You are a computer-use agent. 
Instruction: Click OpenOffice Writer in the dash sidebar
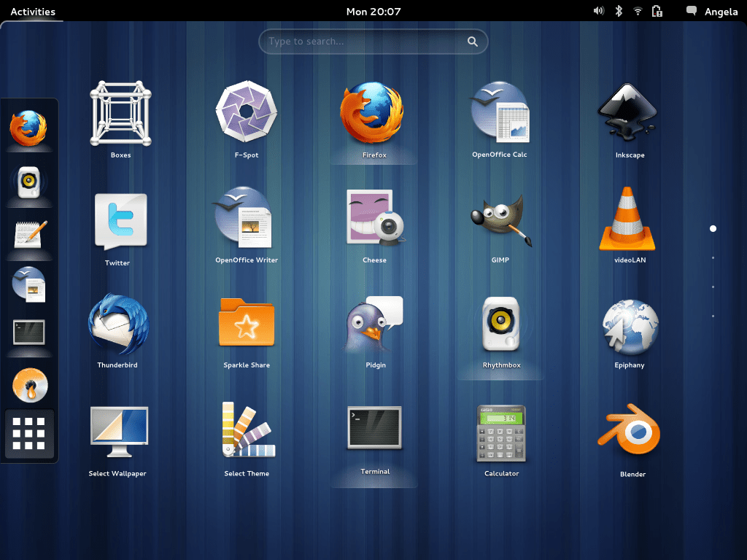click(x=29, y=284)
